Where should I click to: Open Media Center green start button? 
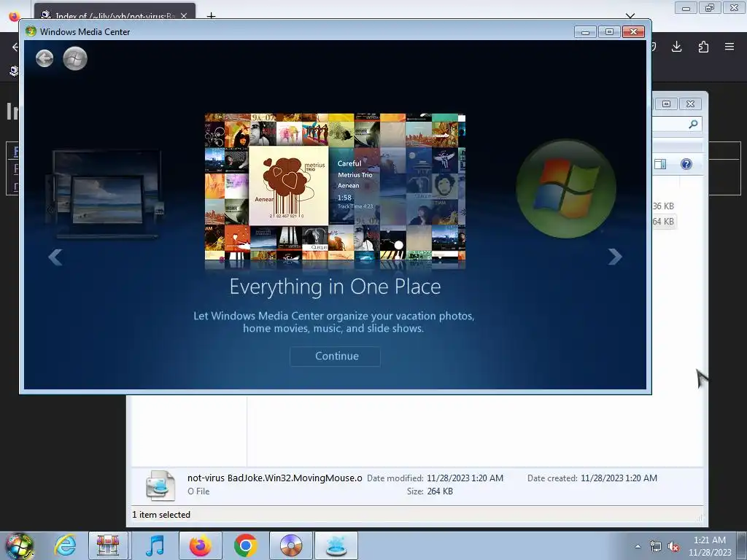(75, 58)
